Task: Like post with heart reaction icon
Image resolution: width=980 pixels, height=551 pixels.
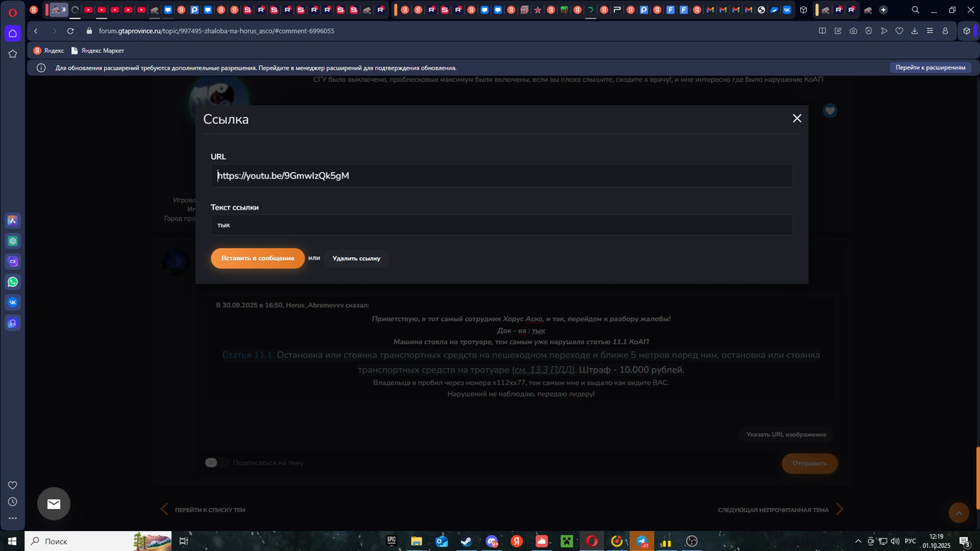Action: [830, 111]
